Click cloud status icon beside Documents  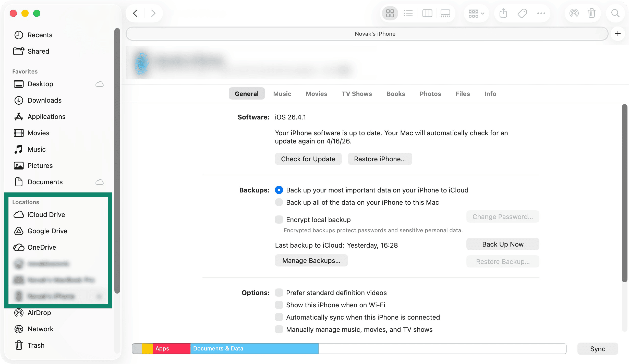click(100, 182)
